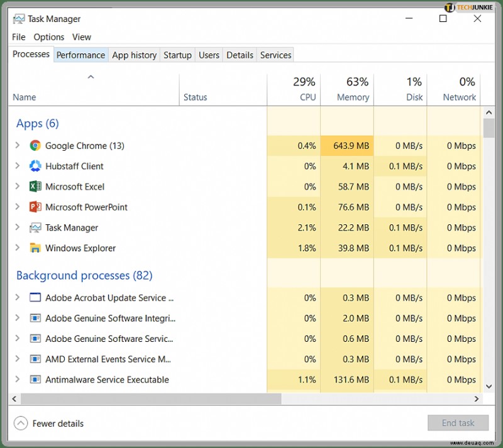Click the Adobe Acrobat Update Service icon
503x448 pixels.
point(35,298)
